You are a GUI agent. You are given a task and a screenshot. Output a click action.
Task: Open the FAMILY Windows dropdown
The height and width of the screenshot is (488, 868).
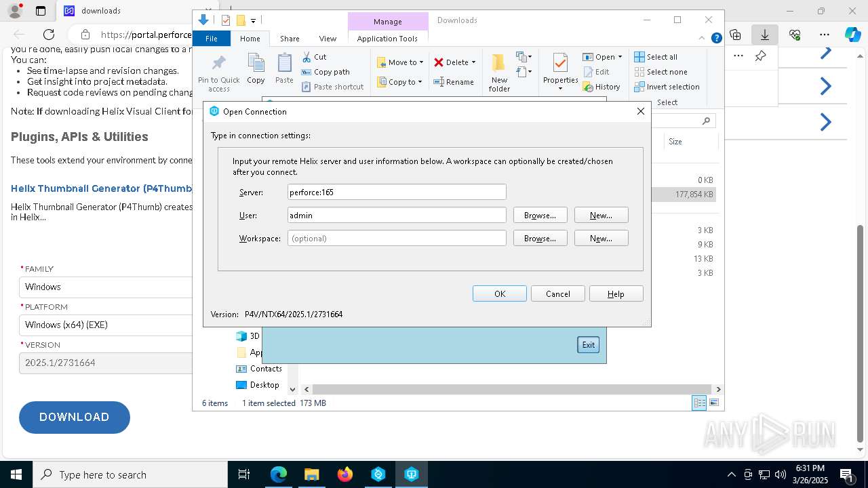106,287
